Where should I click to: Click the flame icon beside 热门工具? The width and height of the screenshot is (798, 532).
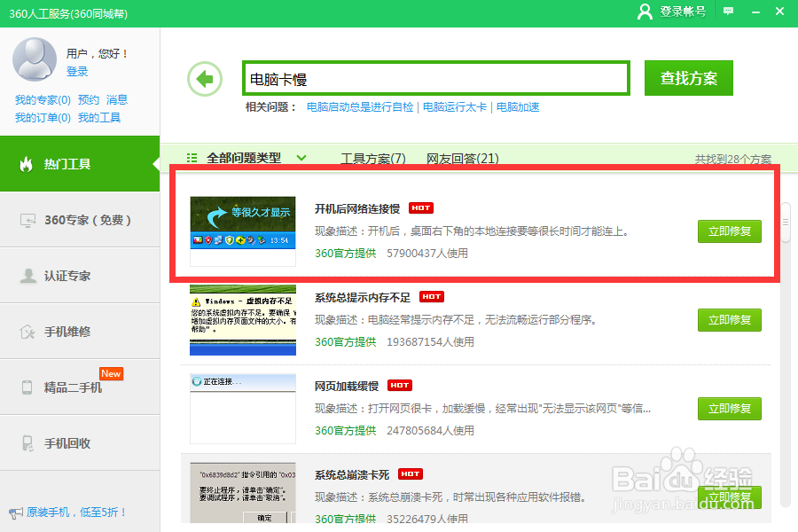(x=26, y=164)
